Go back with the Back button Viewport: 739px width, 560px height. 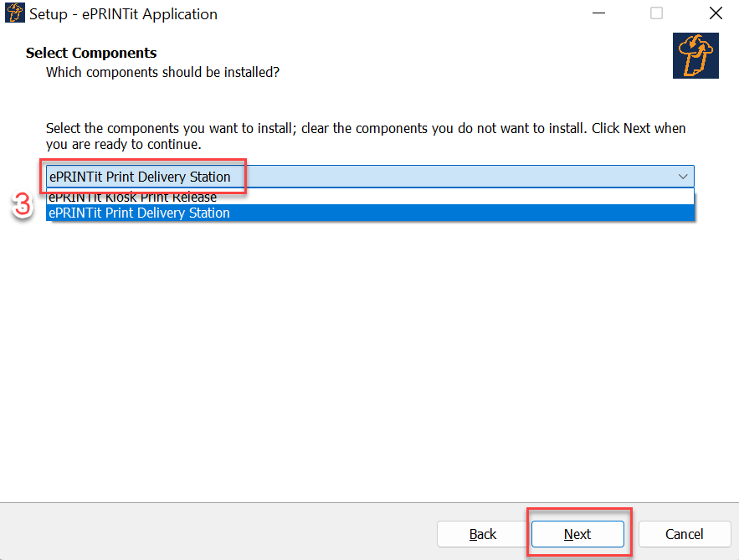click(x=482, y=534)
